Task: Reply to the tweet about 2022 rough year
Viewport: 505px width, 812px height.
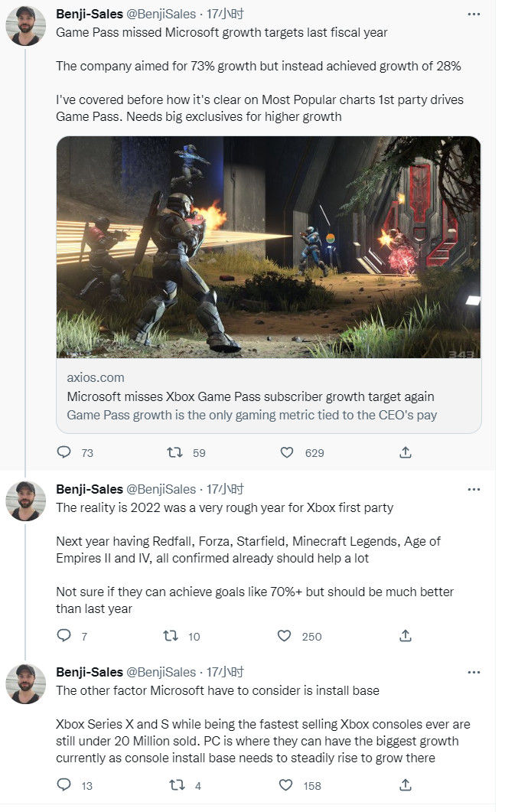Action: click(x=64, y=635)
